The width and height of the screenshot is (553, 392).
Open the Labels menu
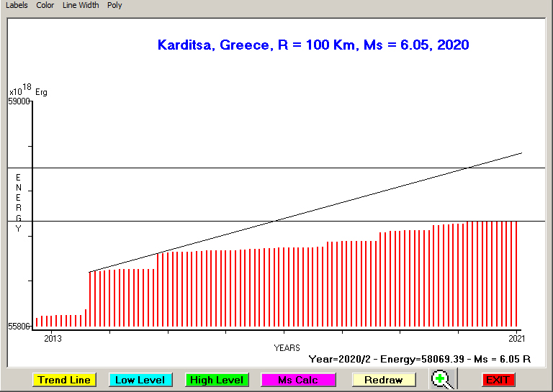pyautogui.click(x=17, y=5)
